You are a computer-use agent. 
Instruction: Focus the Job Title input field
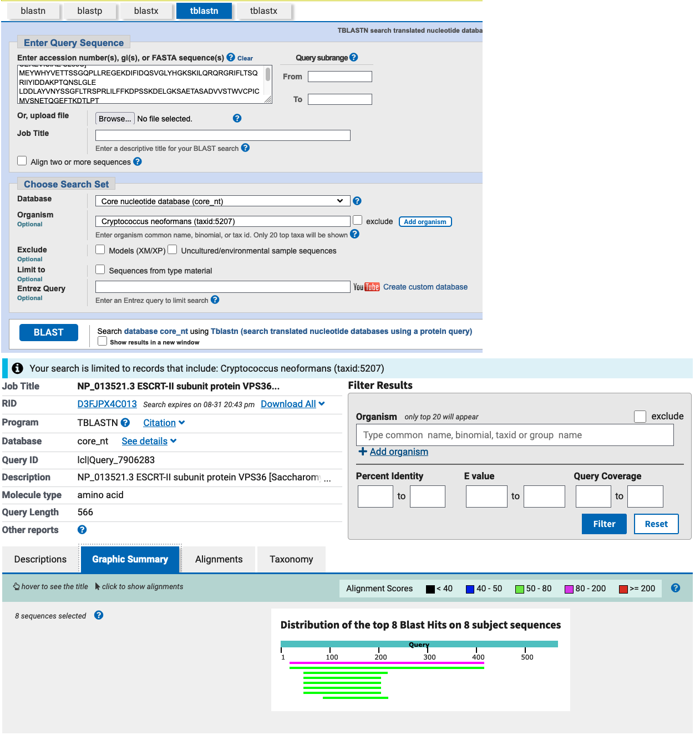(223, 135)
